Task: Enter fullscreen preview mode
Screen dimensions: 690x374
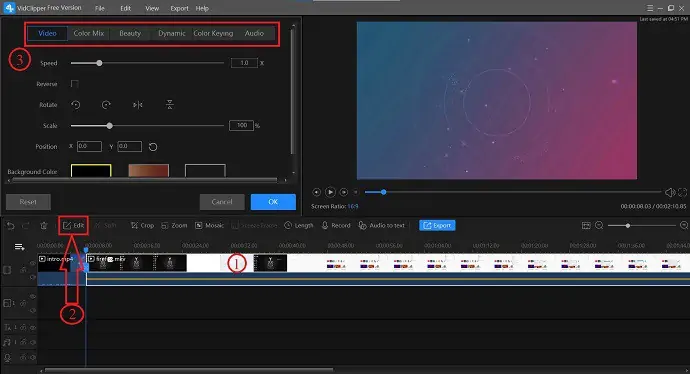Action: tap(683, 192)
